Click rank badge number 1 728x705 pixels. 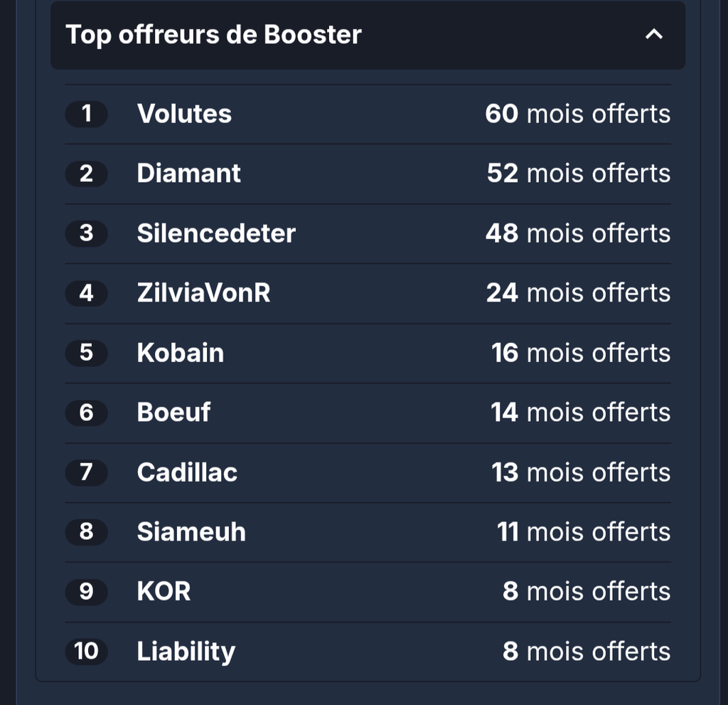(x=86, y=114)
